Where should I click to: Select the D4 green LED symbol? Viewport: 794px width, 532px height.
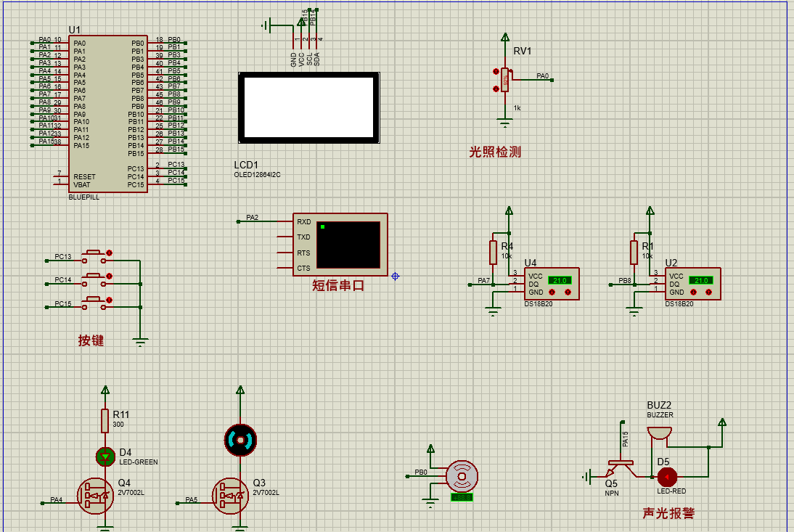click(105, 457)
